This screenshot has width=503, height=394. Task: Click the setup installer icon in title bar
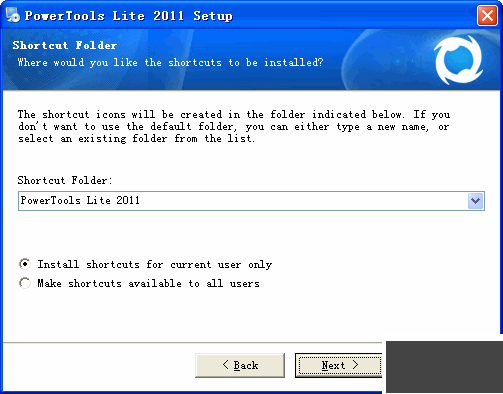tap(13, 15)
